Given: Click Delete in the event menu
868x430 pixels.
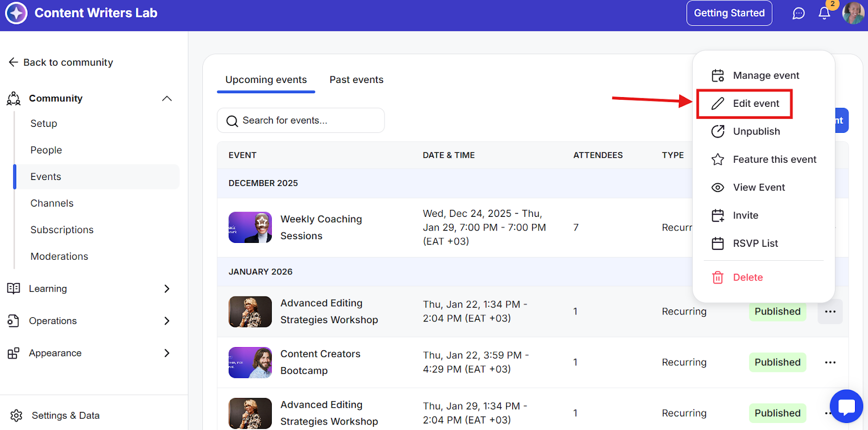Looking at the screenshot, I should pos(748,278).
